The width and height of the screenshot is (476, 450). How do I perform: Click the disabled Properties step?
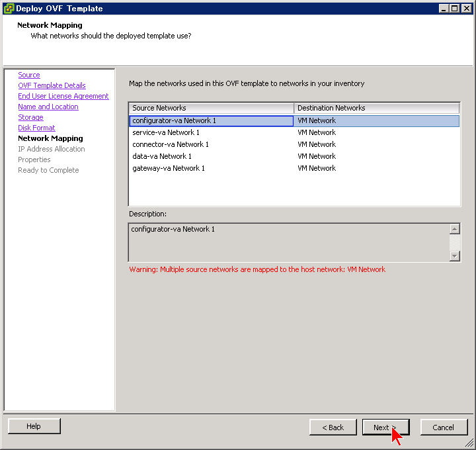[34, 159]
